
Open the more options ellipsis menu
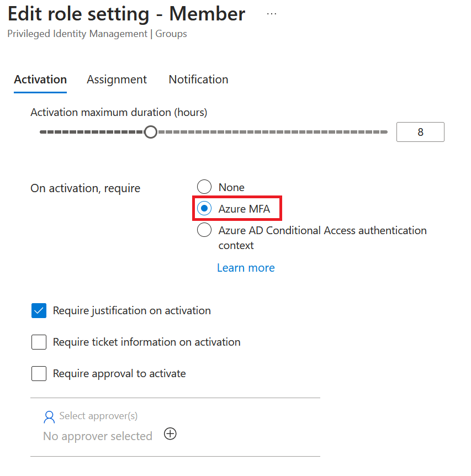point(271,14)
